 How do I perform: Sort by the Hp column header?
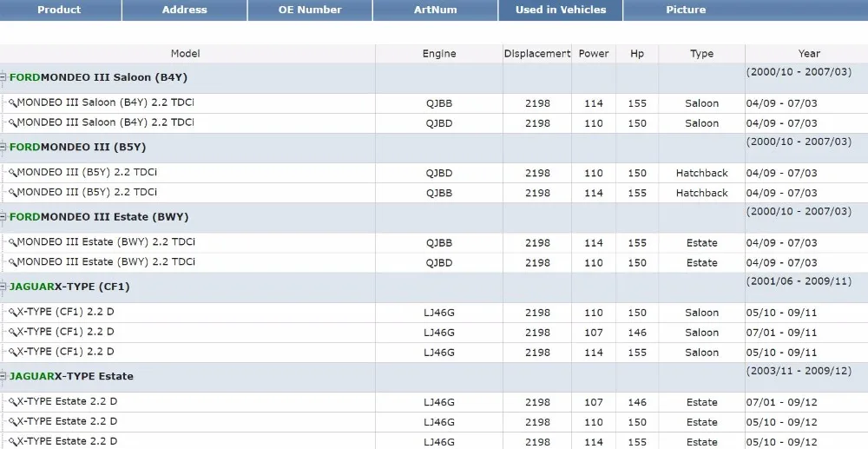click(637, 54)
